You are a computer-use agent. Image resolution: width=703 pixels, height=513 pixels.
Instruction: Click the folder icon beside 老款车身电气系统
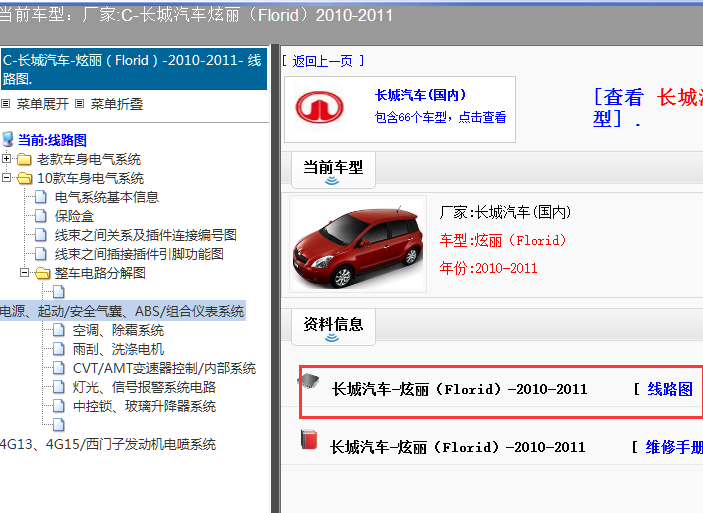click(x=24, y=159)
